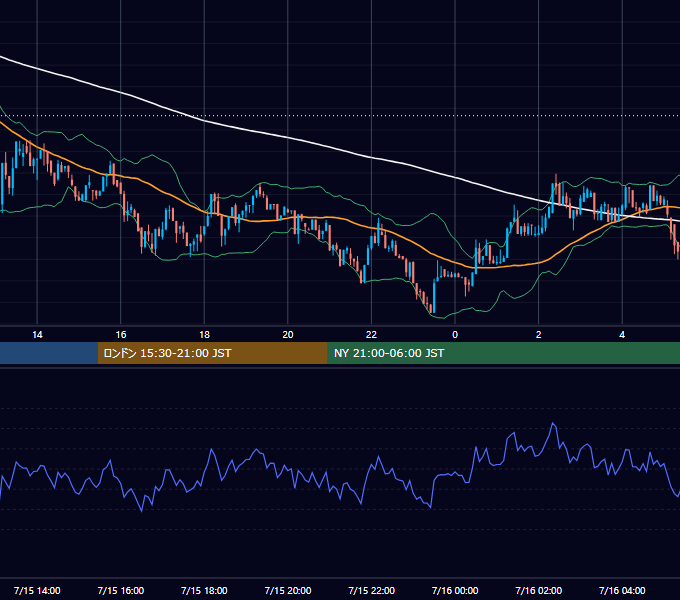Image resolution: width=680 pixels, height=600 pixels.
Task: Click the 7/16 00:00 time label
Action: 455,590
